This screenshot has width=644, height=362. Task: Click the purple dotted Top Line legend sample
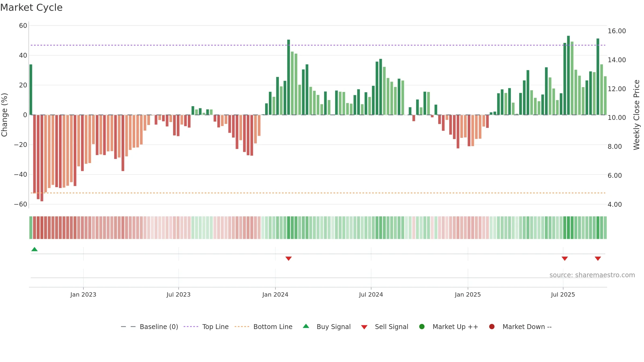coord(191,327)
